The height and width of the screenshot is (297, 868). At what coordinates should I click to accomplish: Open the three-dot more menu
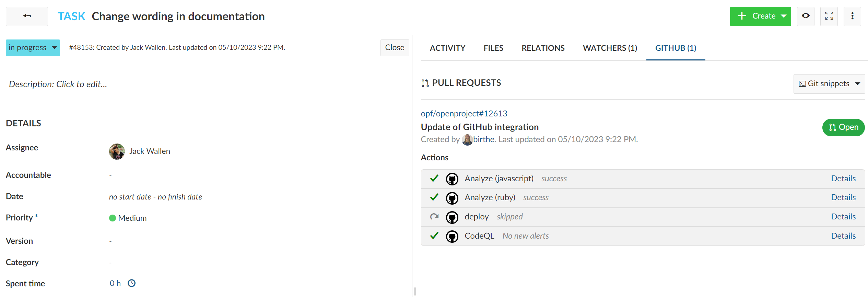(x=852, y=16)
